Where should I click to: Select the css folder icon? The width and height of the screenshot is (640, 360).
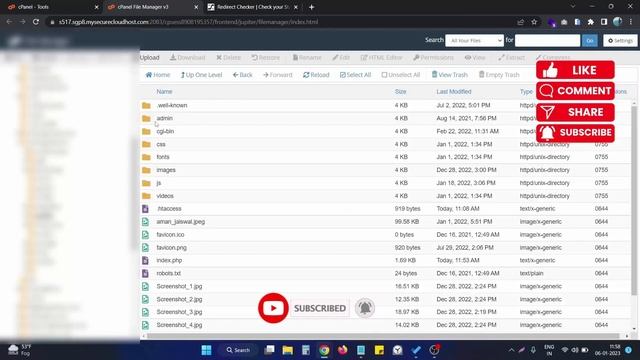click(146, 144)
